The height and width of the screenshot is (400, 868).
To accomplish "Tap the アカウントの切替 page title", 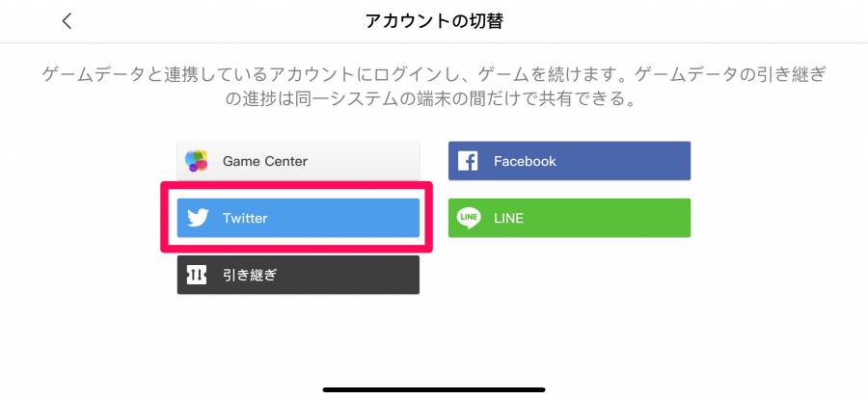I will (434, 21).
